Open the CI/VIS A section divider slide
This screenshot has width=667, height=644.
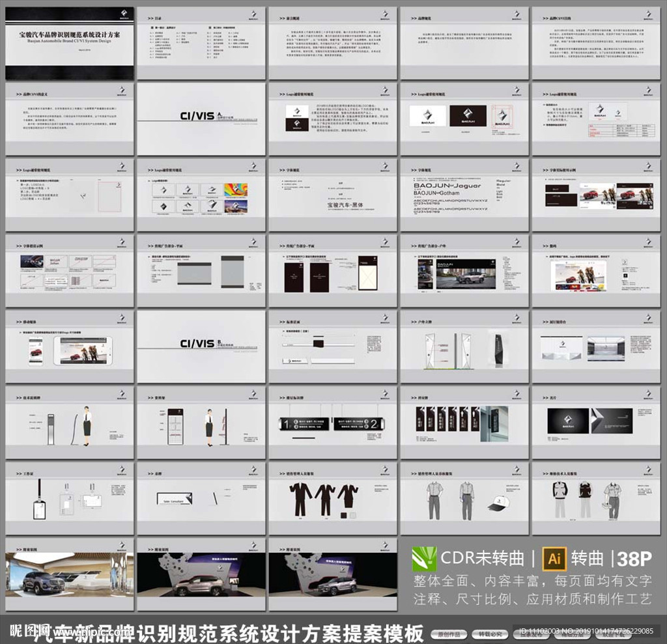click(x=201, y=119)
